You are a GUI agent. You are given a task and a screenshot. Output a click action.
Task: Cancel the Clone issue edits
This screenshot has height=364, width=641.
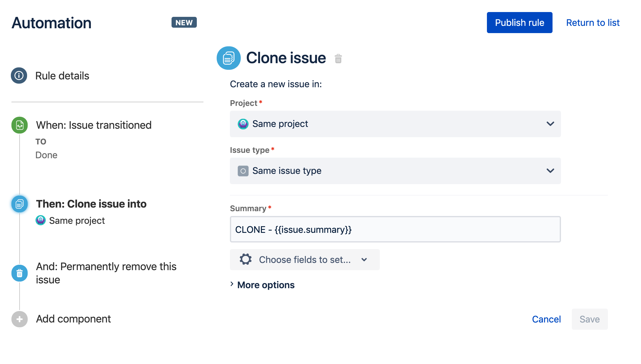546,319
